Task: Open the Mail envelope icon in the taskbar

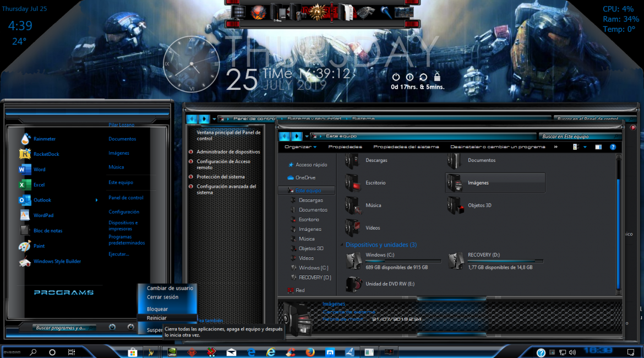Action: point(231,352)
